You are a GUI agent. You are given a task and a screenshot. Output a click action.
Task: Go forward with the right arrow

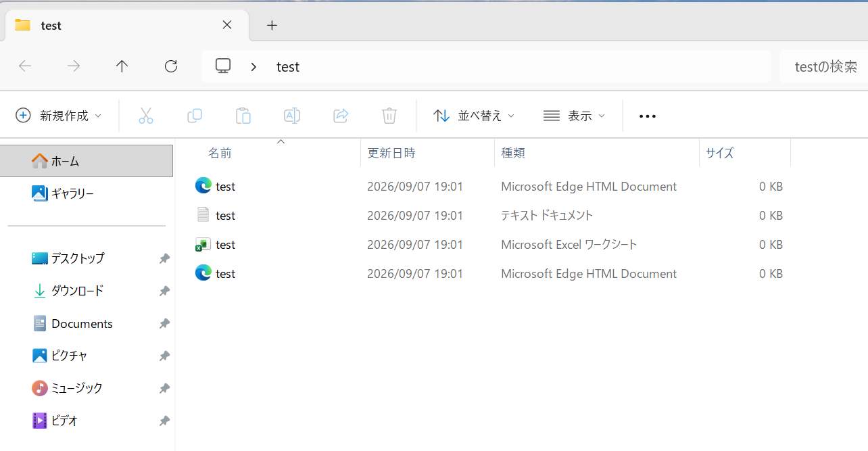point(74,66)
